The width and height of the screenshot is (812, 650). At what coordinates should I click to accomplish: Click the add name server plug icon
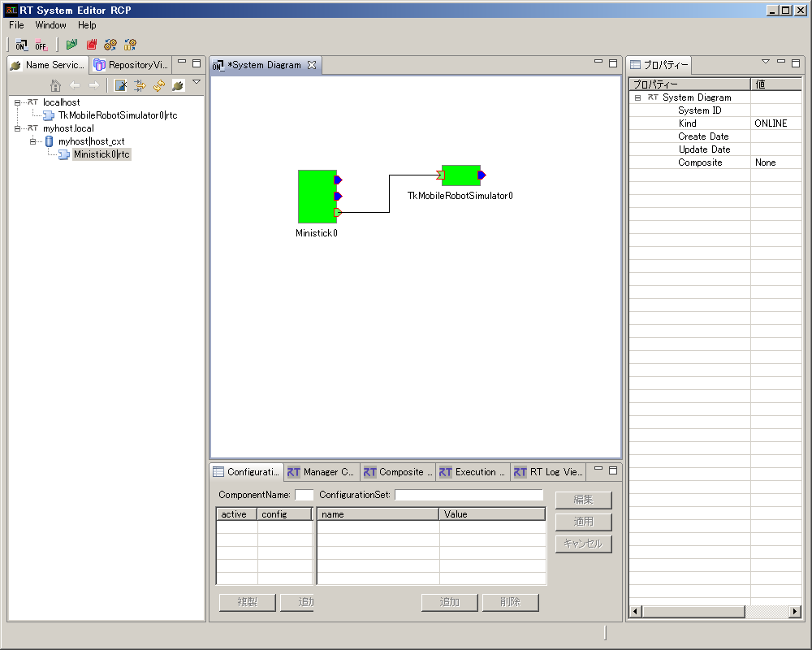coord(178,85)
